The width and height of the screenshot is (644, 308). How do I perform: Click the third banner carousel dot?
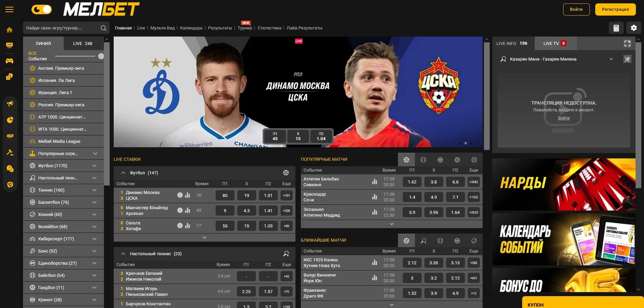(x=466, y=143)
